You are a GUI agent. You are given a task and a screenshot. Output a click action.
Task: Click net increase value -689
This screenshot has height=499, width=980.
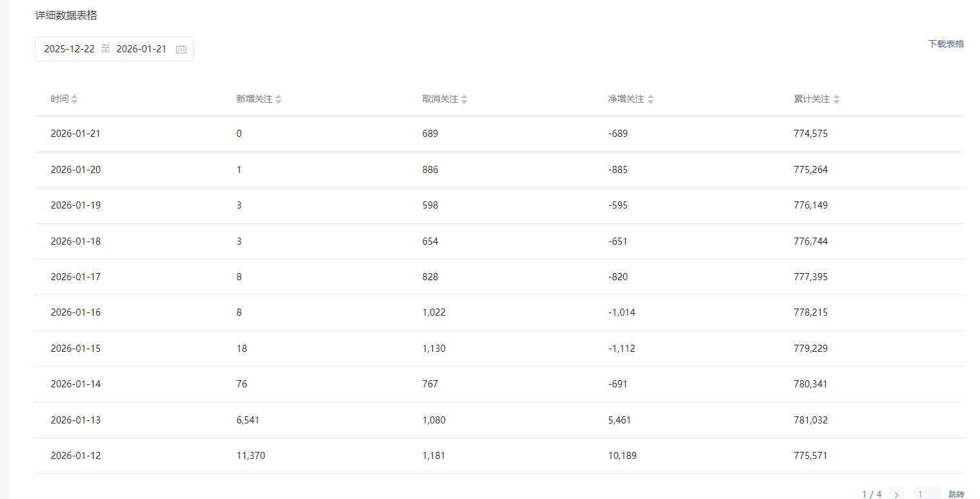click(618, 134)
